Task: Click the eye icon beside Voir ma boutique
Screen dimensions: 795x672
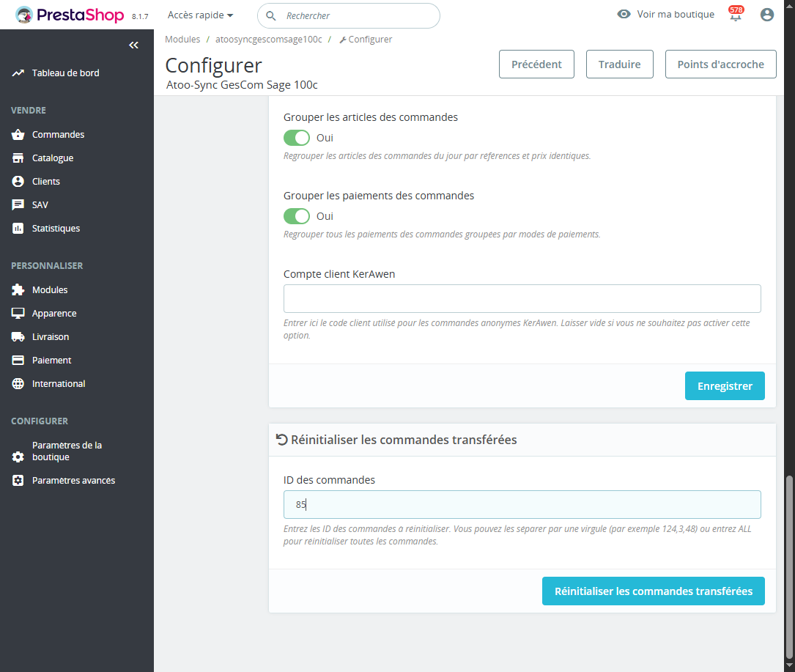Action: tap(624, 14)
